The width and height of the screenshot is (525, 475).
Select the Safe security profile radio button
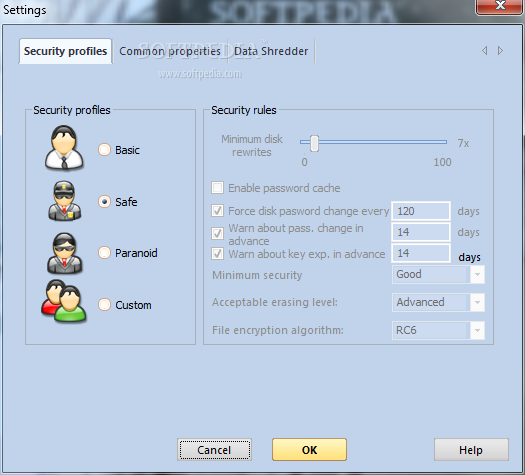point(104,202)
